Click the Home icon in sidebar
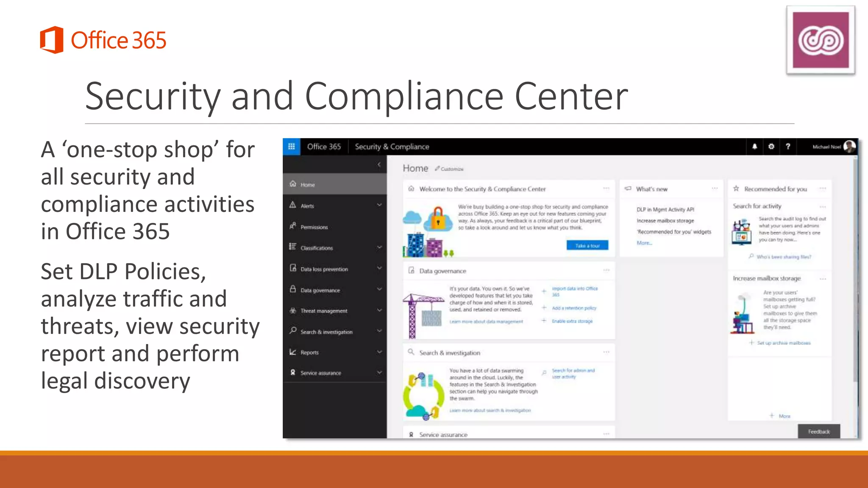Viewport: 868px width, 488px height. 293,184
